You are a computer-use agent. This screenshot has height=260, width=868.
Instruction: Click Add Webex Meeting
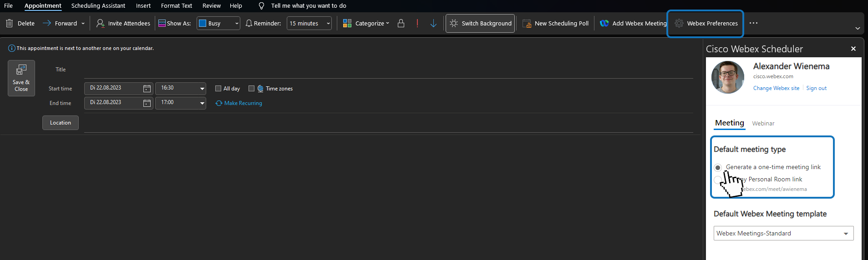(633, 23)
